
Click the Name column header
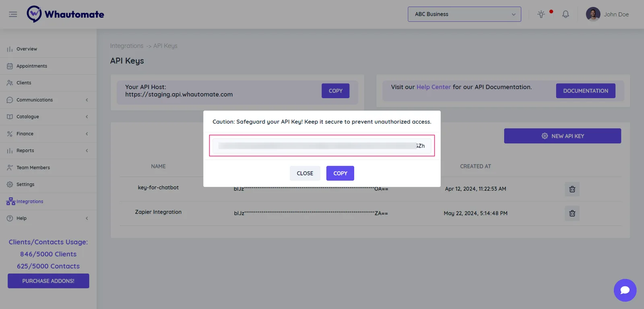[x=158, y=166]
